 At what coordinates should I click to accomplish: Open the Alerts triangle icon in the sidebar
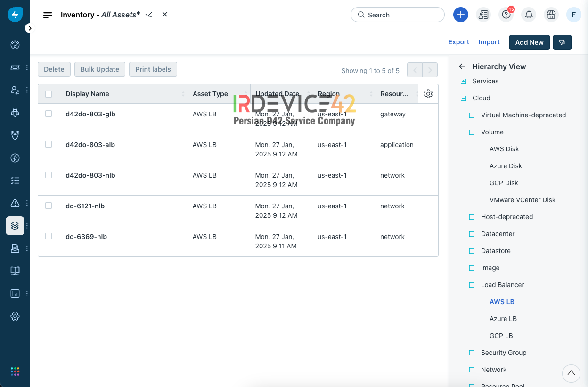click(x=15, y=203)
